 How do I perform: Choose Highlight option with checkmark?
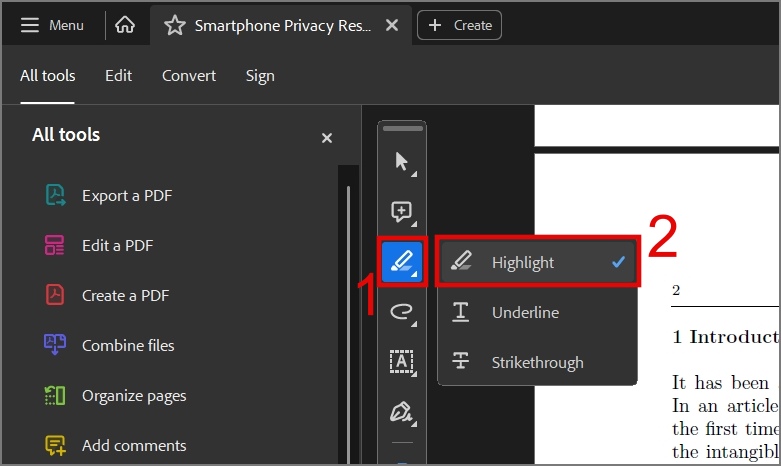click(x=537, y=262)
